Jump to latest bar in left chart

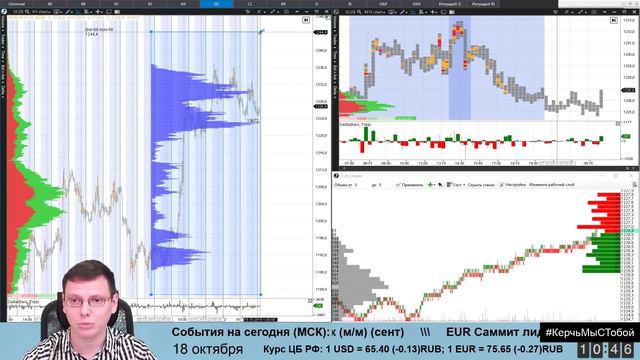(x=306, y=20)
